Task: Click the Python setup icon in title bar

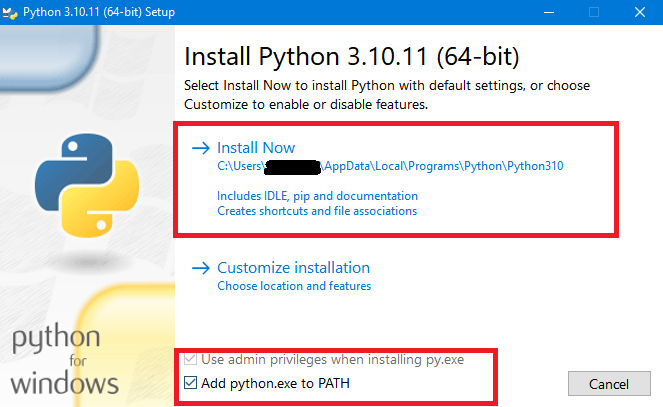Action: (x=9, y=12)
